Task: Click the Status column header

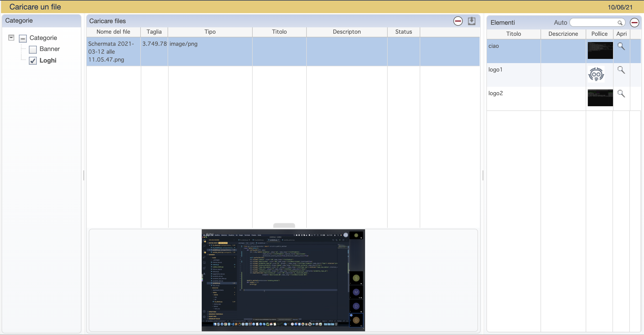Action: [x=404, y=32]
